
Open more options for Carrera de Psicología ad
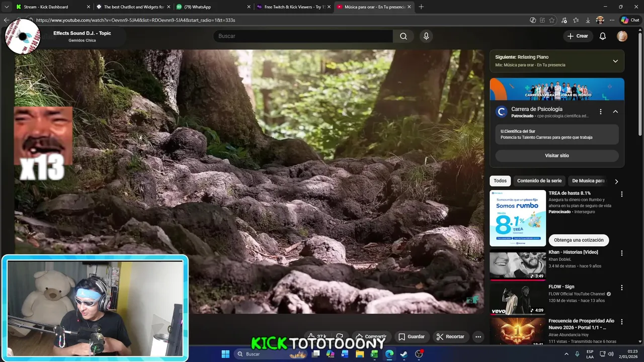[x=600, y=112]
